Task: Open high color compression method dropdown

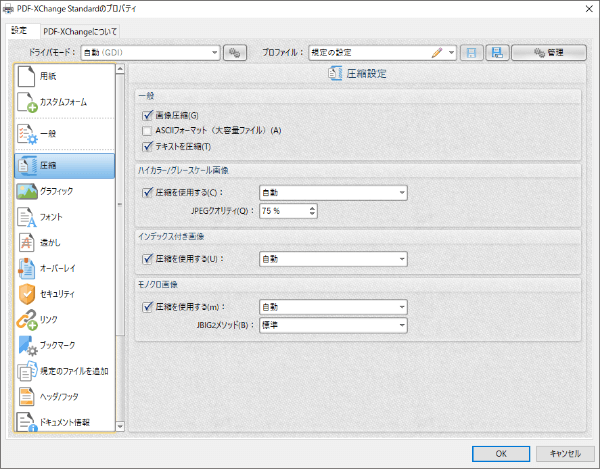Action: click(333, 192)
